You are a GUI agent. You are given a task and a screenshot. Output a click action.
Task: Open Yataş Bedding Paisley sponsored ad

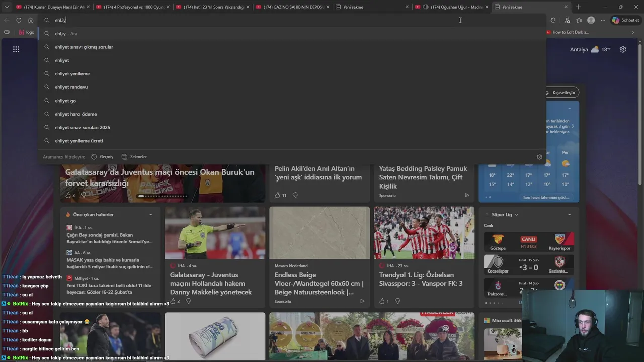(424, 177)
